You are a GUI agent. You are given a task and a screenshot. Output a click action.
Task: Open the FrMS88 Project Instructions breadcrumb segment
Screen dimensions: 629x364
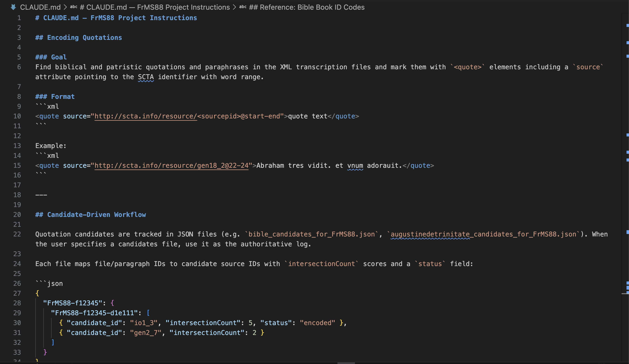(x=155, y=7)
